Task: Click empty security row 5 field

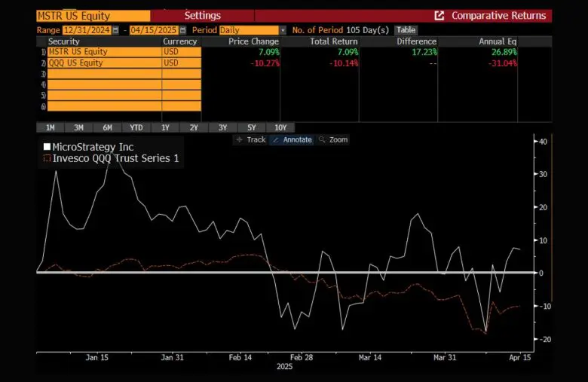Action: pos(105,96)
